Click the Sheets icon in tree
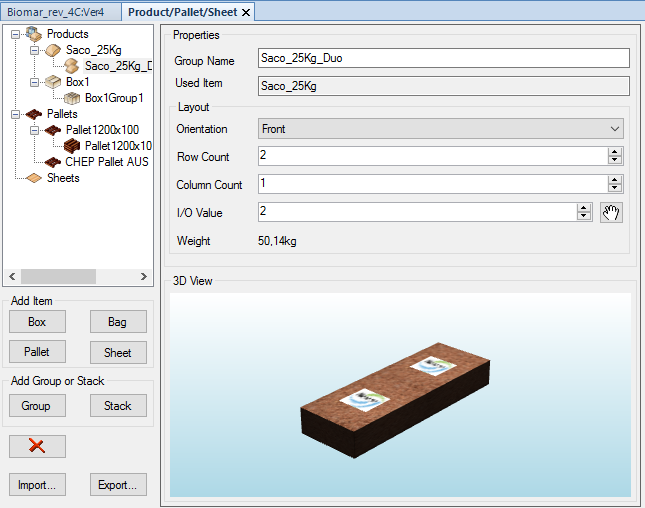Viewport: 645px width, 508px height. pos(34,178)
